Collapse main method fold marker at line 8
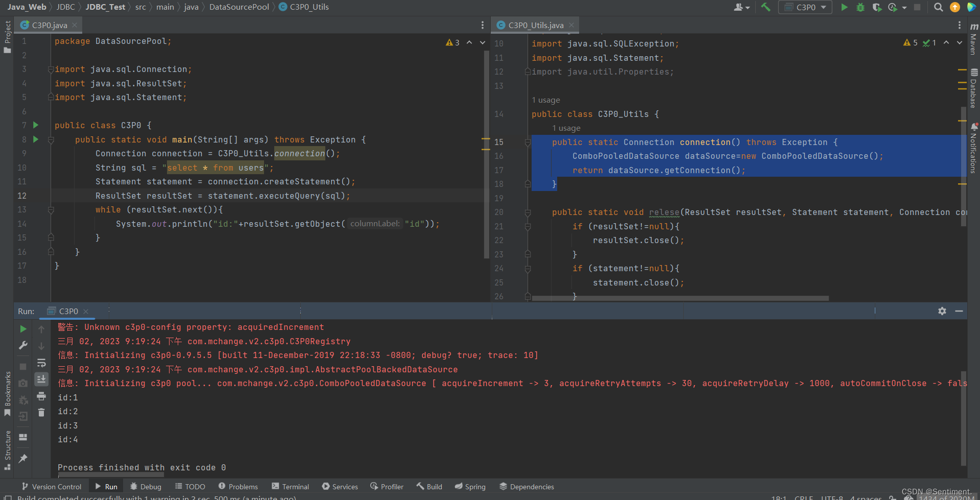The height and width of the screenshot is (500, 980). click(51, 139)
